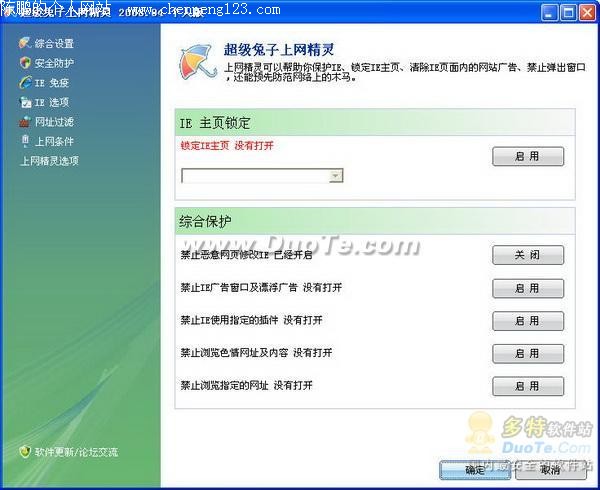Turn off 禁止恶意网页修改IE using 关闭
The width and height of the screenshot is (600, 490).
pos(527,255)
